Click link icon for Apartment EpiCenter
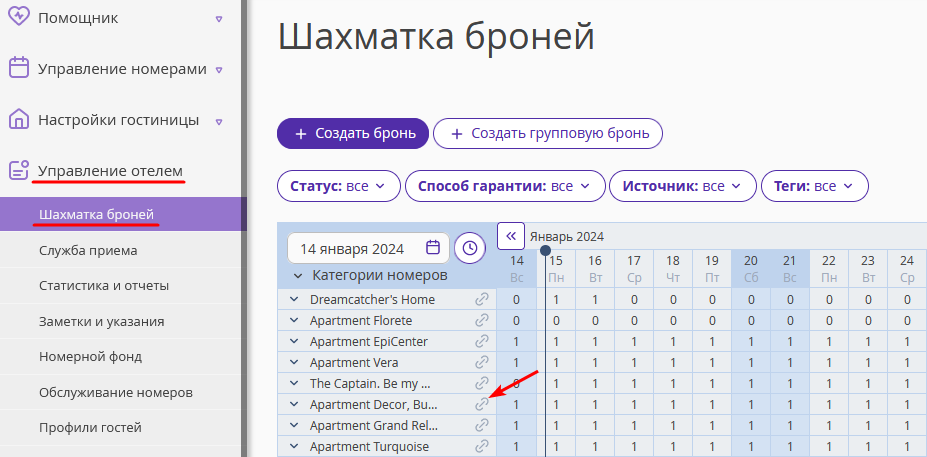This screenshot has height=457, width=927. [x=482, y=341]
